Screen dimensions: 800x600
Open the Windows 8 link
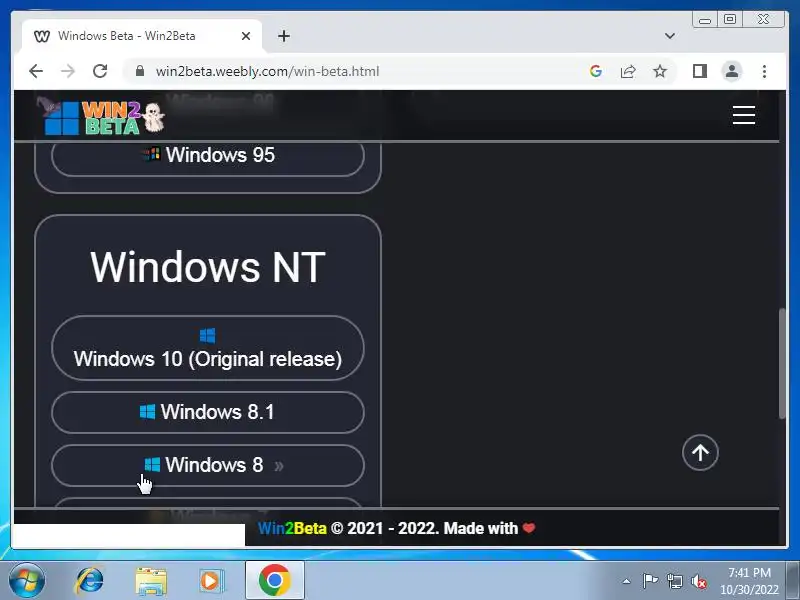point(208,465)
